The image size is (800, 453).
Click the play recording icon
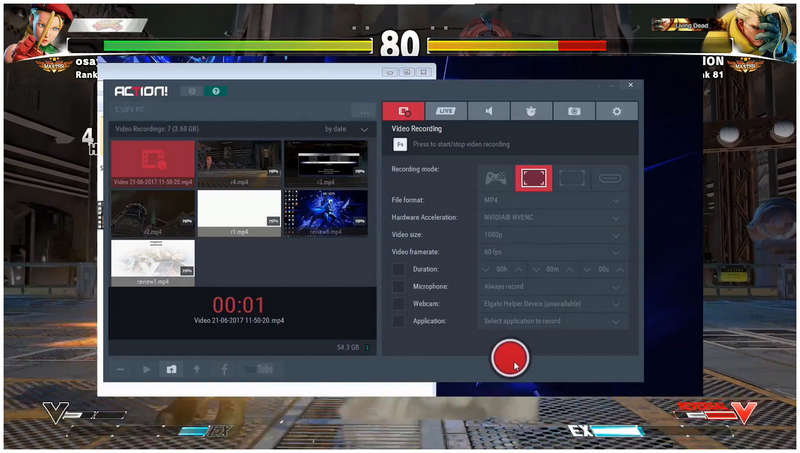point(146,369)
